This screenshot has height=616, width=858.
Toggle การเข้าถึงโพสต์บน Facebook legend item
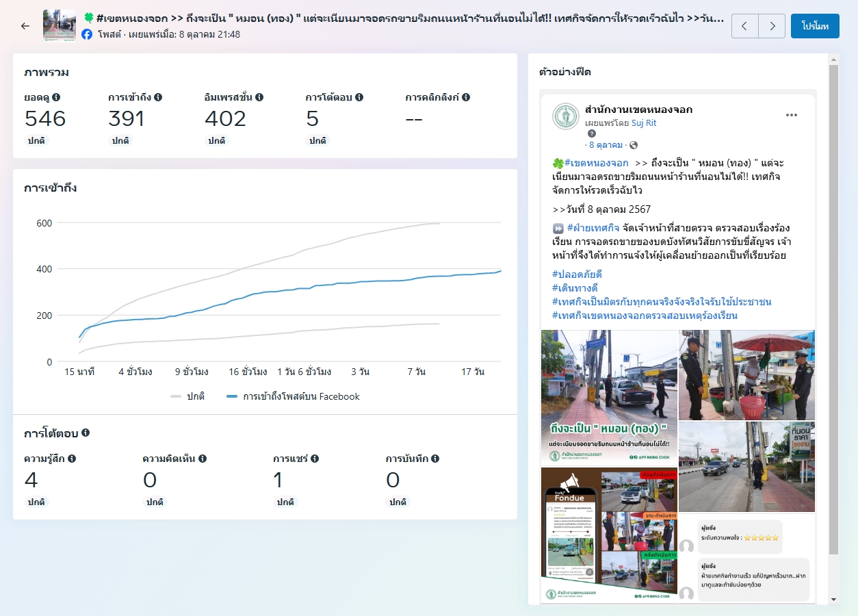tap(293, 396)
